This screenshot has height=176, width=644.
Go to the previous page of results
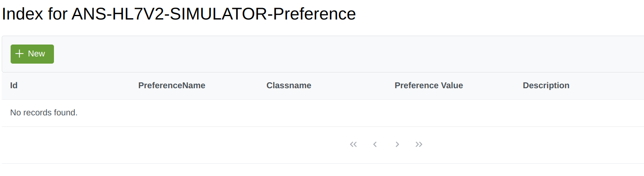(x=375, y=145)
